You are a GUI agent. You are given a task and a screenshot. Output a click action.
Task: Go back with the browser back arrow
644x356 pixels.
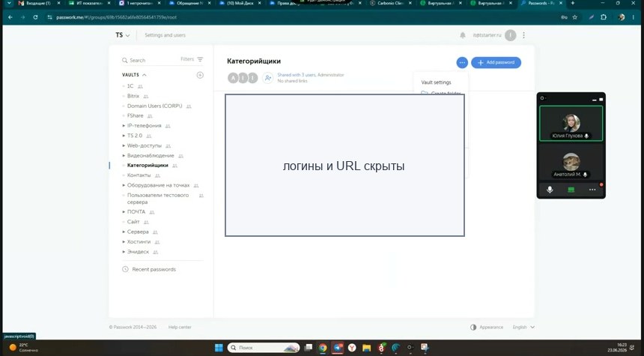coord(10,17)
